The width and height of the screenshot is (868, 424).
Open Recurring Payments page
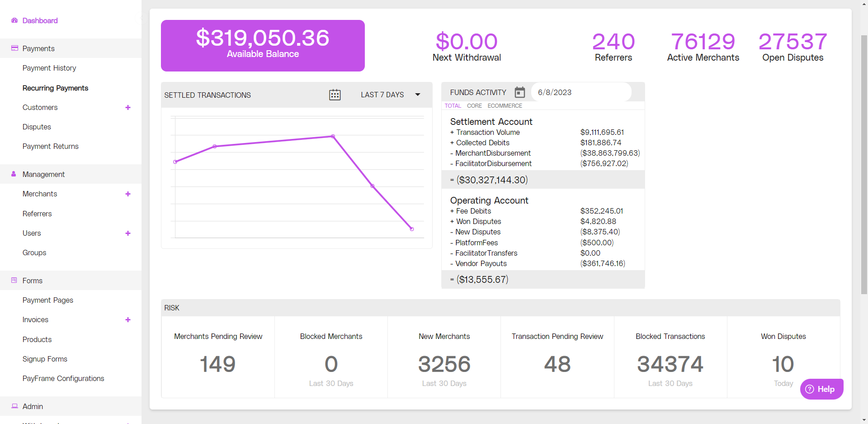pos(55,88)
